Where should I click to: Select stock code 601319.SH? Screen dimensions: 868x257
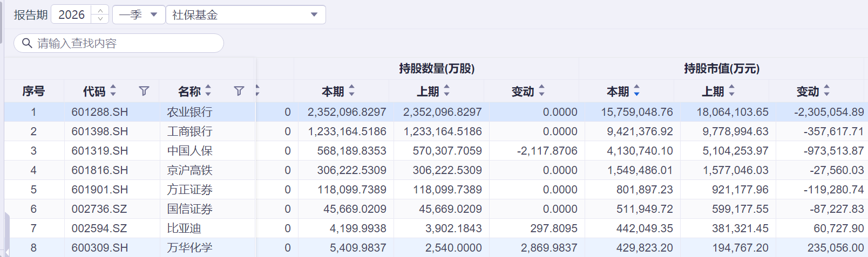(x=100, y=151)
